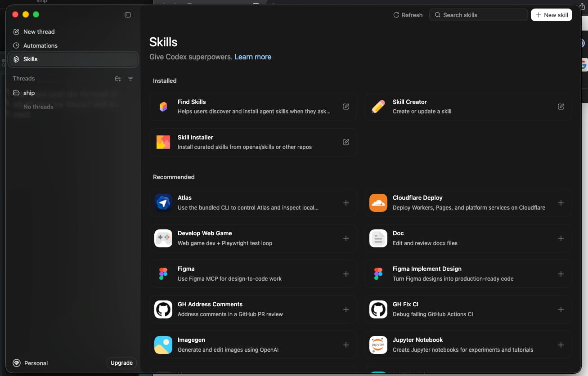Open Automations in the sidebar
Viewport: 588px width, 376px height.
point(40,45)
